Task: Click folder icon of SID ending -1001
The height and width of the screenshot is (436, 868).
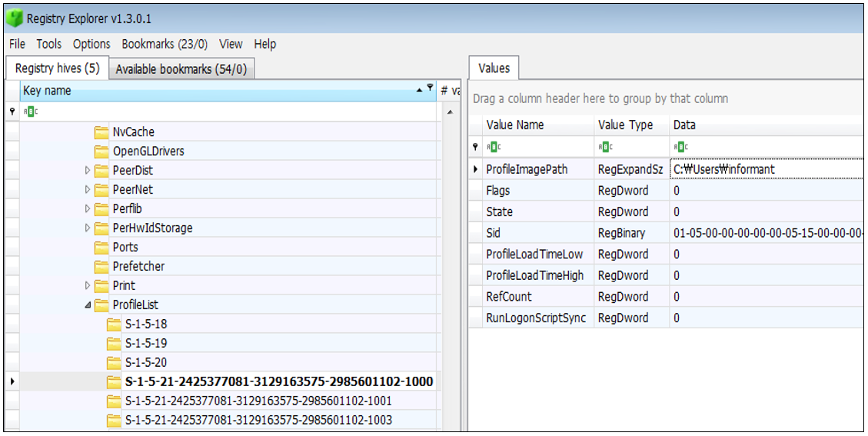Action: click(x=114, y=401)
